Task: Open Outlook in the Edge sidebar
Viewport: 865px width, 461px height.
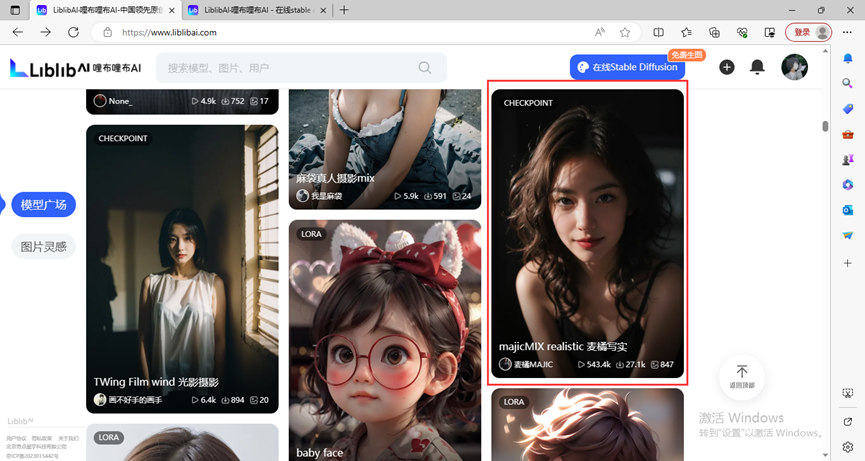Action: point(848,210)
